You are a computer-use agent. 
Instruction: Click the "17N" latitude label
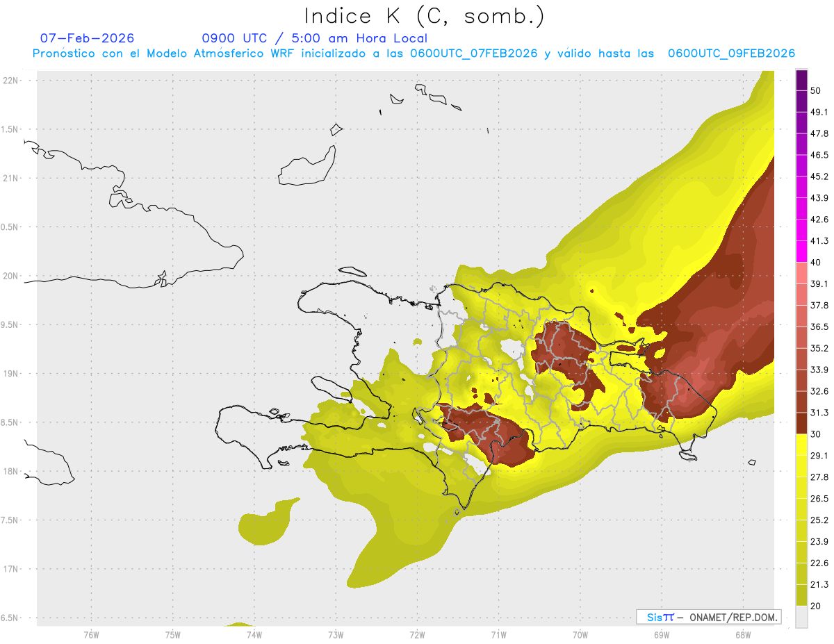point(11,569)
